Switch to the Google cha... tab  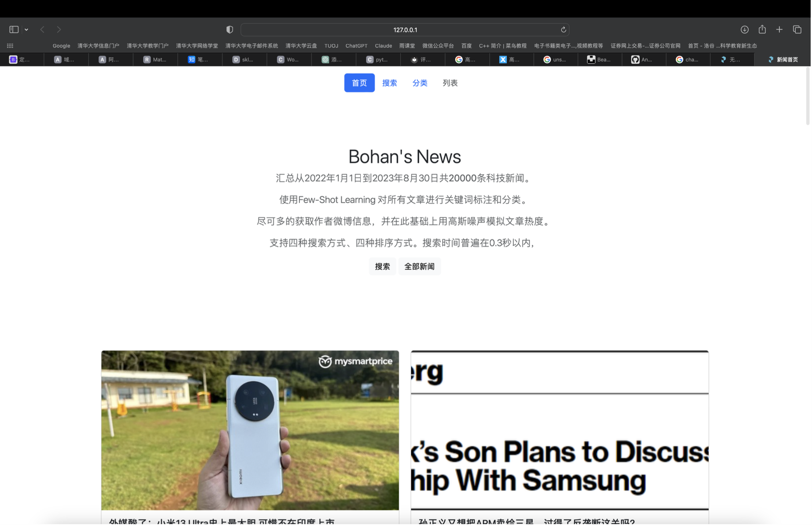pyautogui.click(x=689, y=59)
